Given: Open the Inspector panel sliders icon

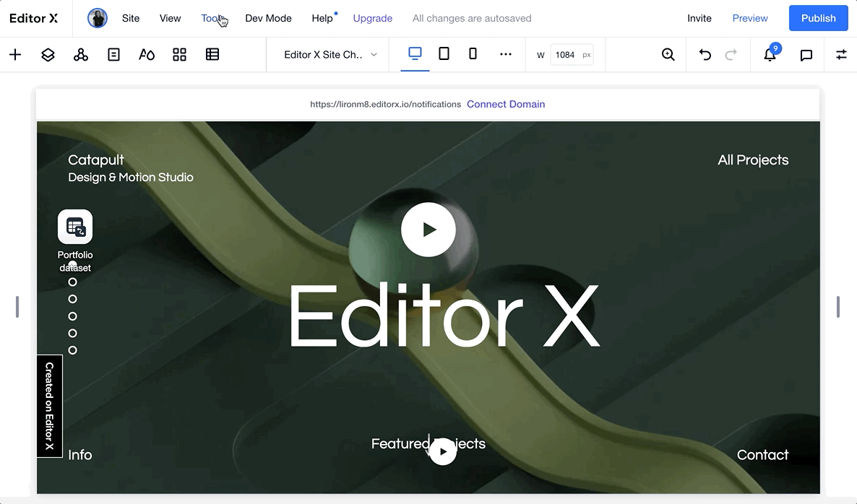Looking at the screenshot, I should coord(841,55).
